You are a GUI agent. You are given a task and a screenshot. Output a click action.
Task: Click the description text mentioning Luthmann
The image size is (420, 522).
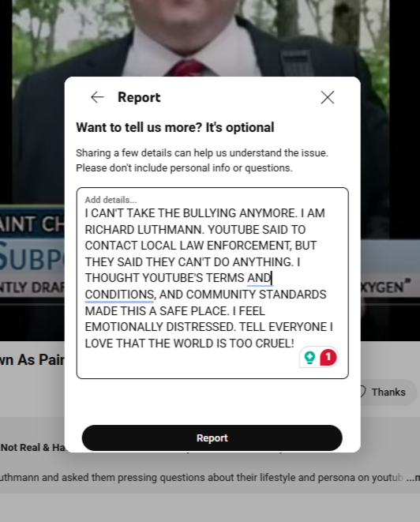point(199,478)
